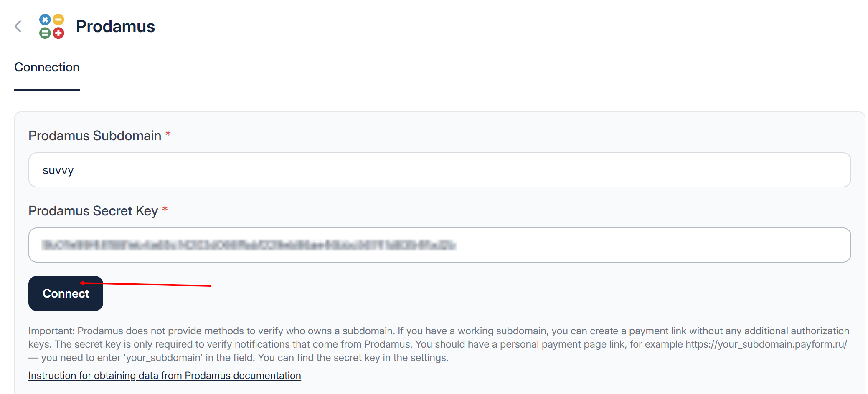
Task: Click the green equals circle in logo
Action: tap(45, 33)
